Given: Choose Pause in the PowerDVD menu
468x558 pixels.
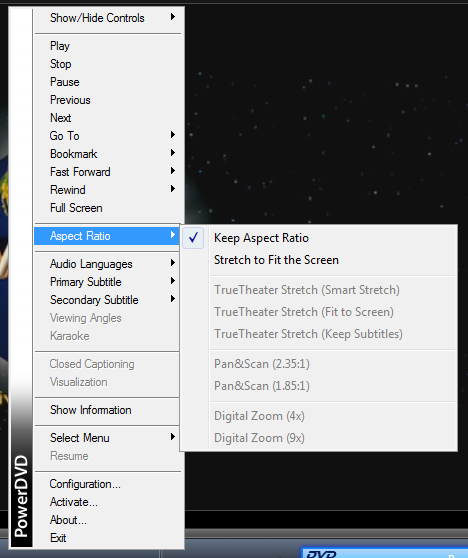Looking at the screenshot, I should pyautogui.click(x=108, y=82).
